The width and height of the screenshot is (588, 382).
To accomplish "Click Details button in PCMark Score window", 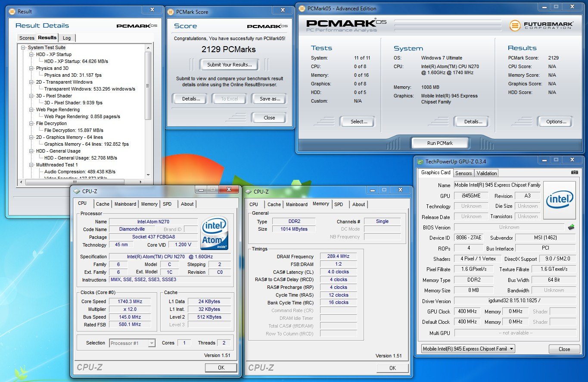I will tap(191, 99).
